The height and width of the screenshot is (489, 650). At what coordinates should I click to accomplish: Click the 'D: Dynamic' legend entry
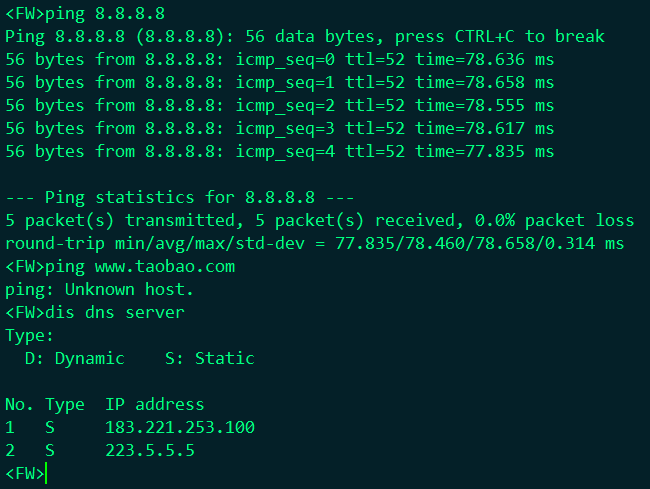(x=75, y=358)
